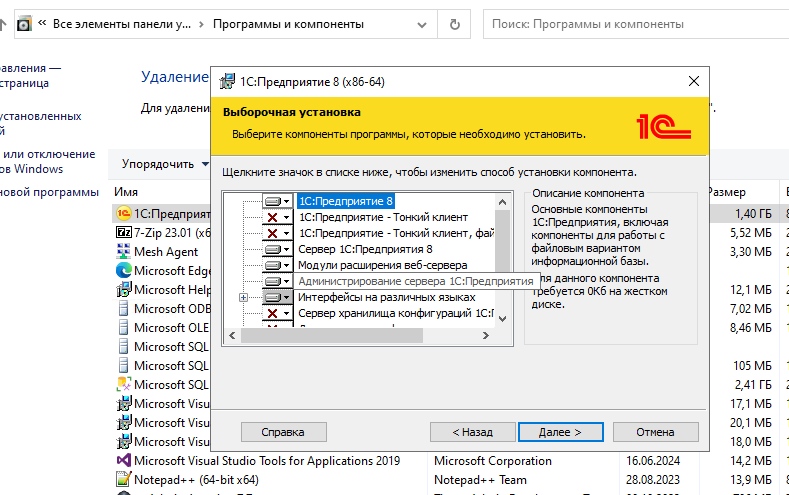The image size is (789, 495).
Task: Close the 1С:Предприятие 8 installer dialog
Action: click(x=693, y=81)
